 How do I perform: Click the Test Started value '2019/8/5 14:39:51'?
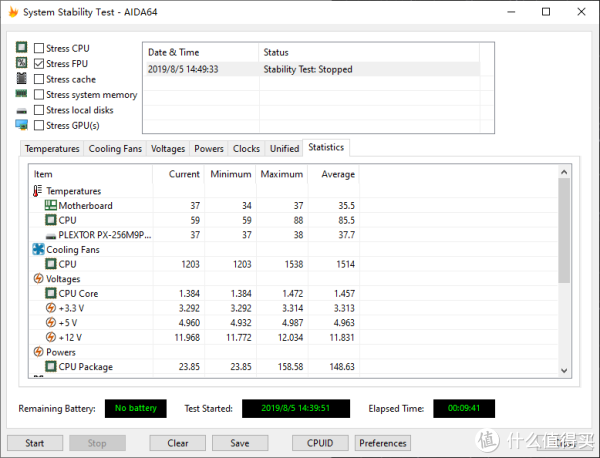pos(296,408)
